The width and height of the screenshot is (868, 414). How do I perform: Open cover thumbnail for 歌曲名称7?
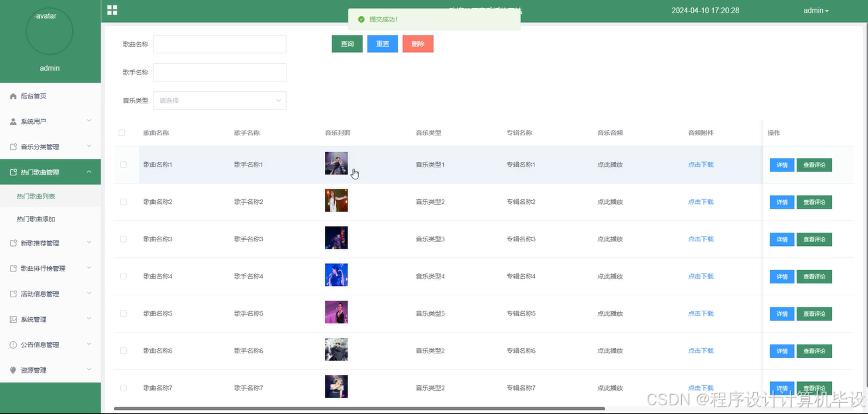[x=336, y=387]
